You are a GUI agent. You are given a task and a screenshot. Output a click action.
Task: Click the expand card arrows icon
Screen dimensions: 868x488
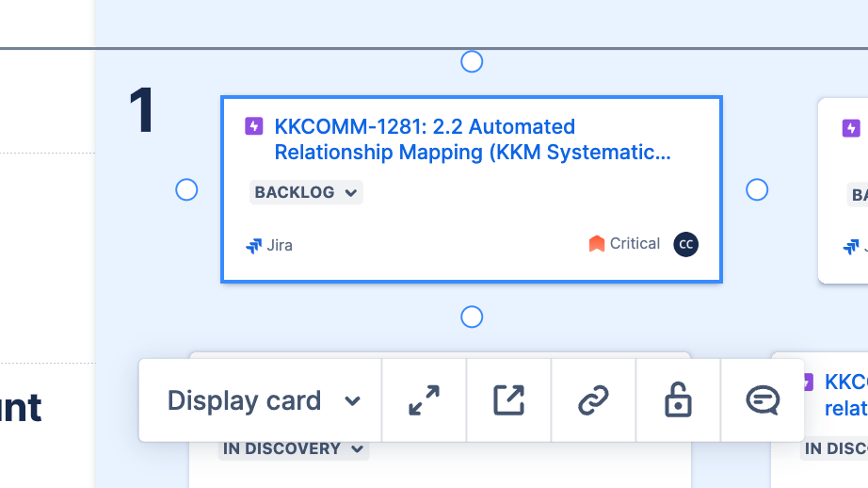pyautogui.click(x=424, y=400)
